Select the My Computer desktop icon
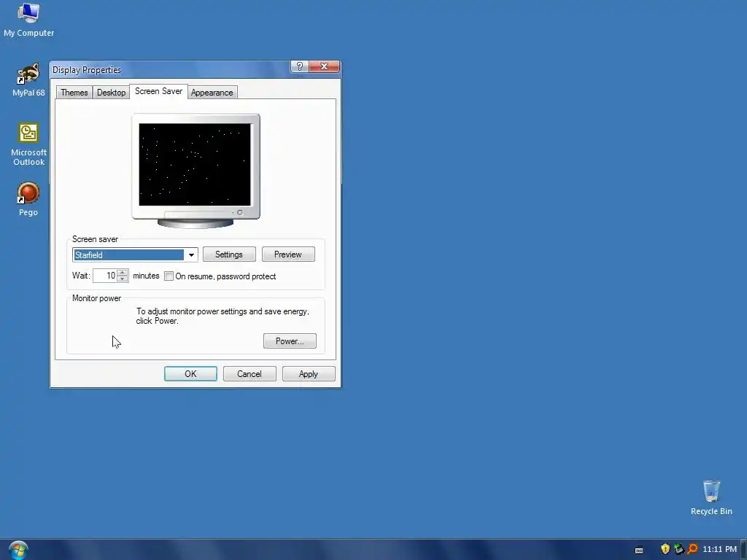Screen dimensions: 747x560 [x=28, y=20]
